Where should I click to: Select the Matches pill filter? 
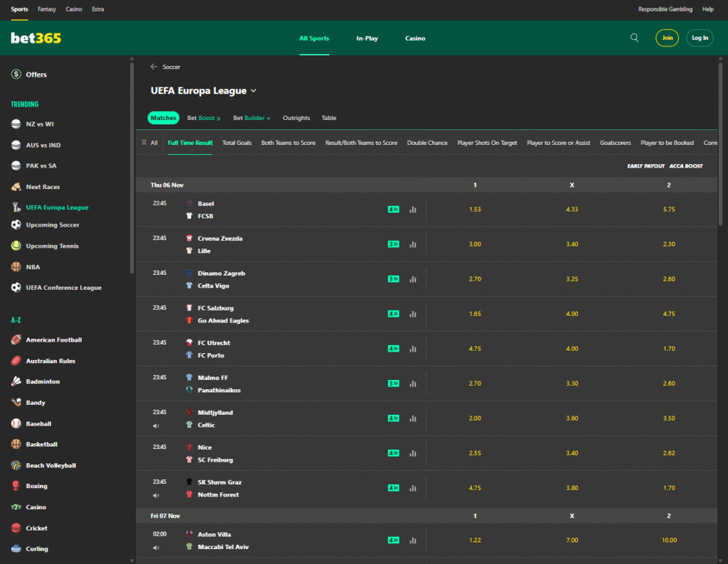[164, 118]
